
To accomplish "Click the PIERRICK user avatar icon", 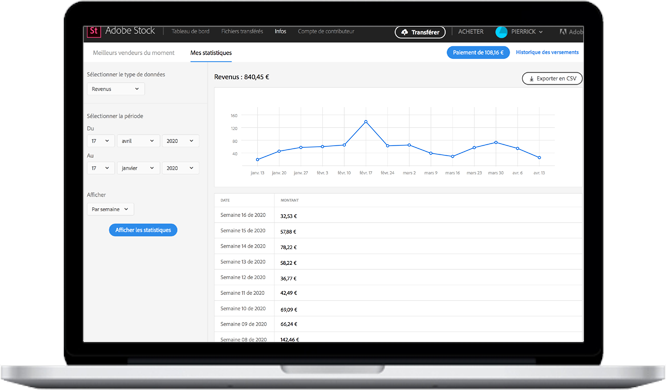I will coord(501,32).
